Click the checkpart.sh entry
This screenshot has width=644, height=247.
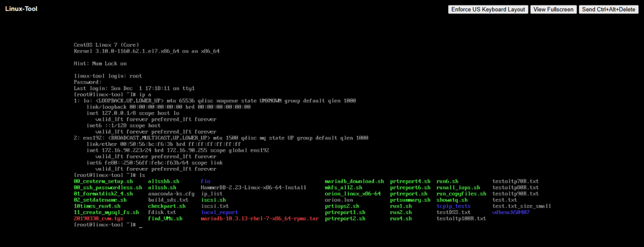(167, 206)
